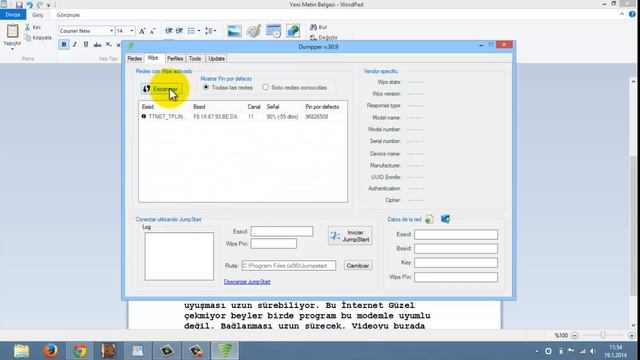Open the Descargar JumpStart link
The height and width of the screenshot is (360, 640).
point(247,282)
